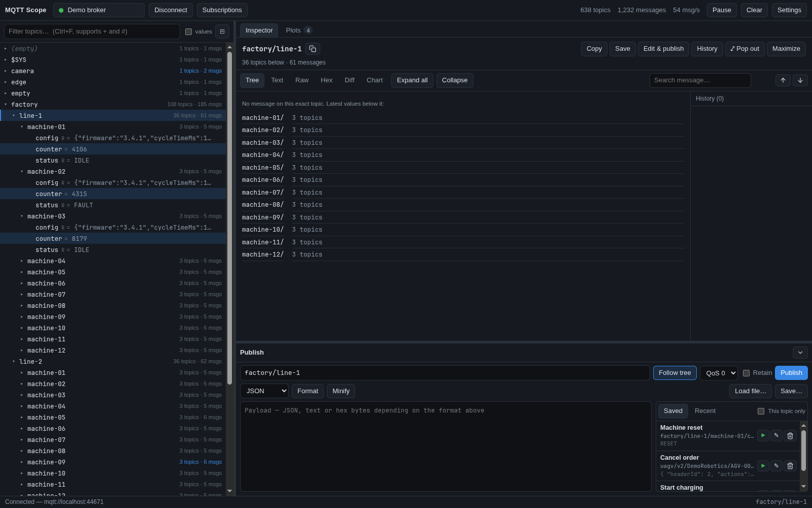The image size is (812, 508).
Task: Open the QoS 0 dropdown
Action: (x=719, y=373)
